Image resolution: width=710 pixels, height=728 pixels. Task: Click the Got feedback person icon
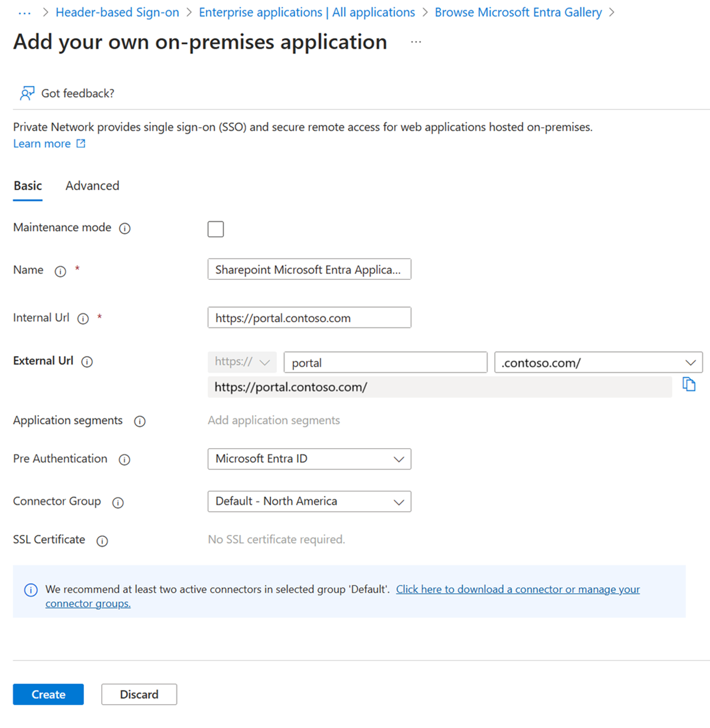tap(27, 93)
